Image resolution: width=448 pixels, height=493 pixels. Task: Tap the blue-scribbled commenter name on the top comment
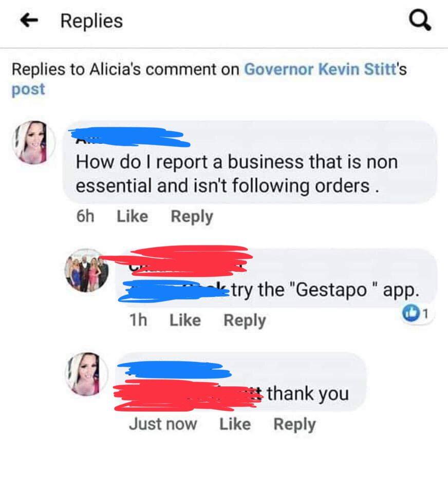point(130,137)
